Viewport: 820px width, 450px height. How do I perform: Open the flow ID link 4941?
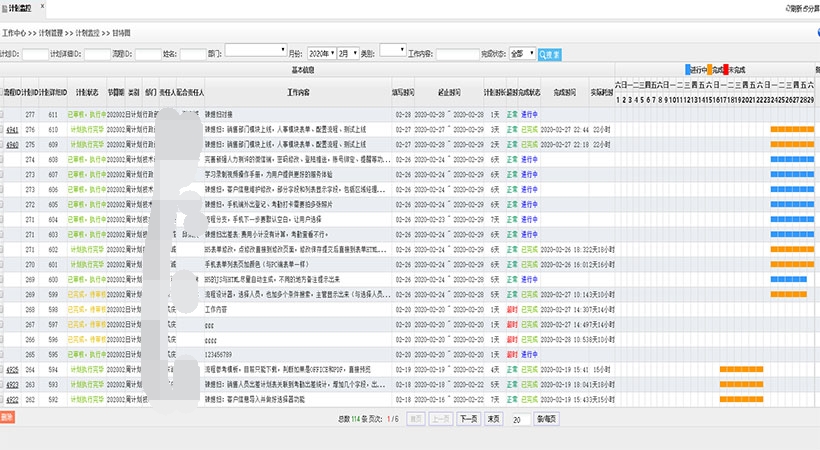(x=12, y=130)
